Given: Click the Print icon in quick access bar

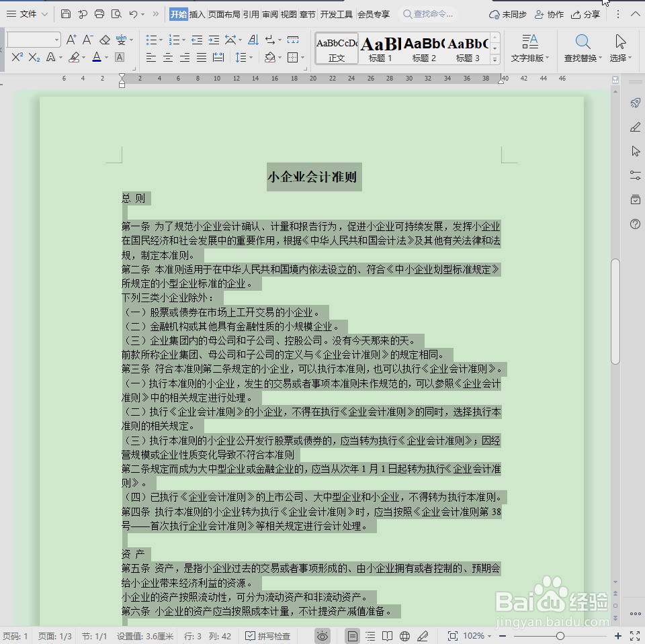Looking at the screenshot, I should click(99, 14).
